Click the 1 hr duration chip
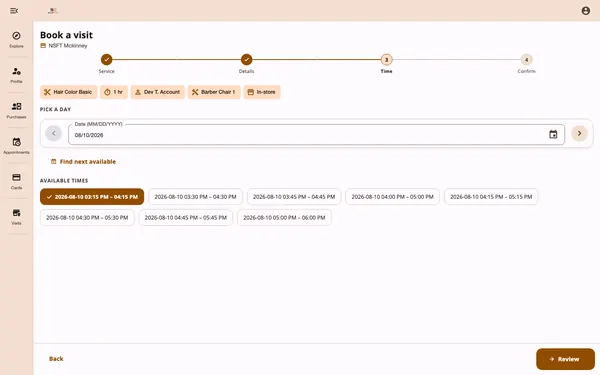Viewport: 600px width, 375px height. [114, 92]
